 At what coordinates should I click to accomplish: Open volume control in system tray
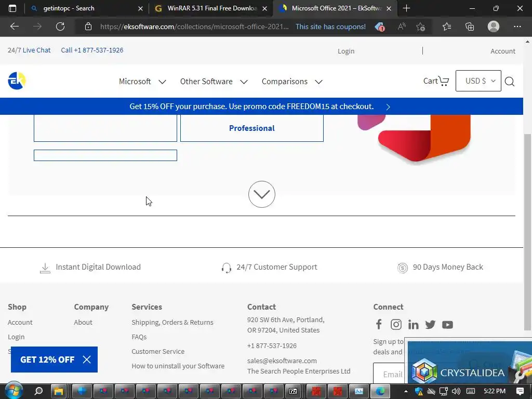tap(456, 391)
